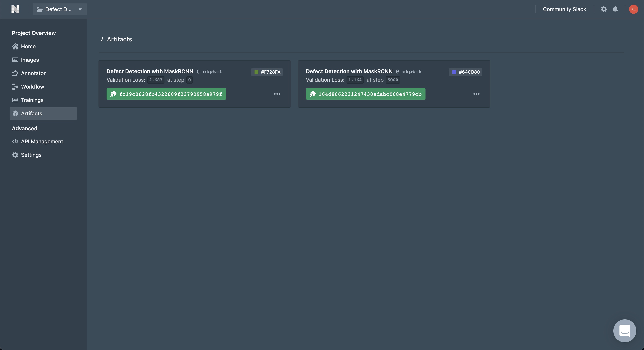Screen dimensions: 644x350
Task: Click the #F728FA green color tag
Action: (267, 72)
